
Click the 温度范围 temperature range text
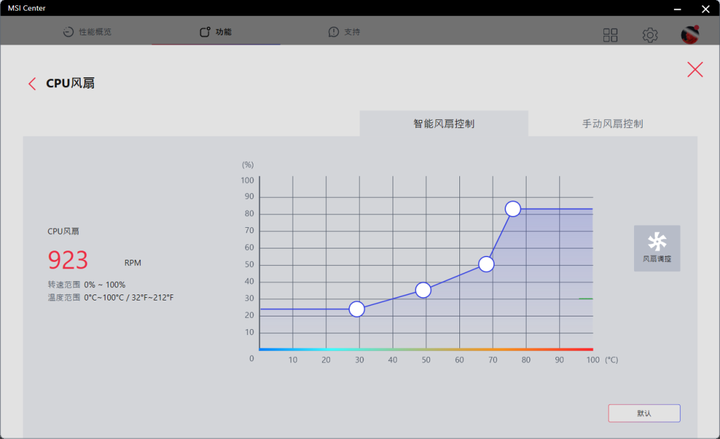111,298
